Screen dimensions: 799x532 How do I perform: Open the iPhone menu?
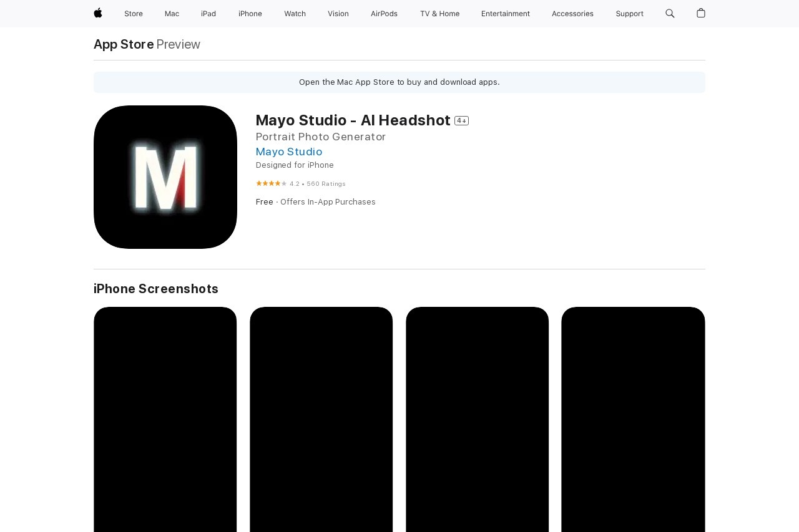[250, 14]
